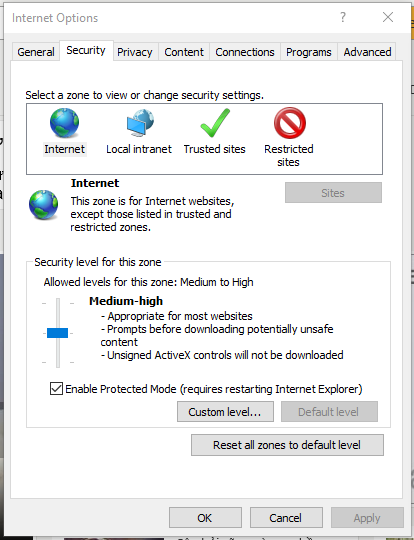
Task: Select the Local intranet zone icon
Action: [140, 123]
